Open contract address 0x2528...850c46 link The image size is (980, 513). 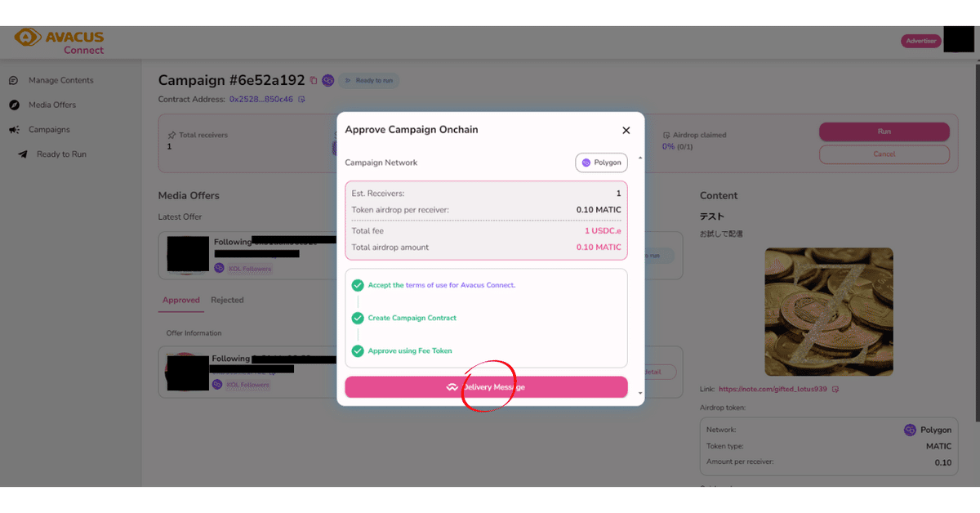point(261,100)
